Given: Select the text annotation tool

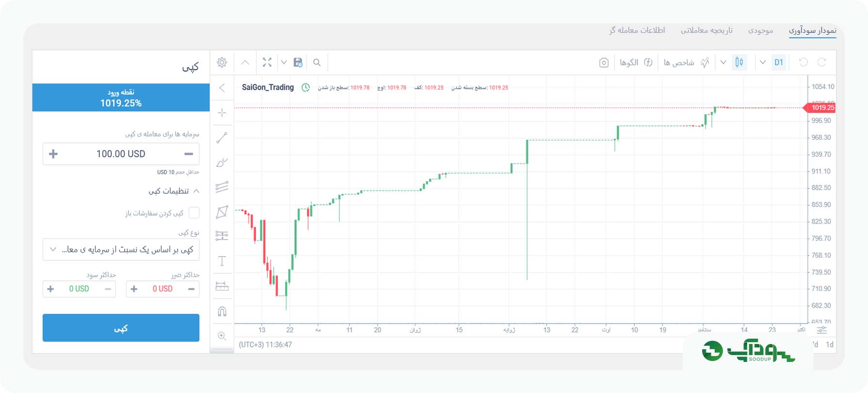Looking at the screenshot, I should click(222, 262).
